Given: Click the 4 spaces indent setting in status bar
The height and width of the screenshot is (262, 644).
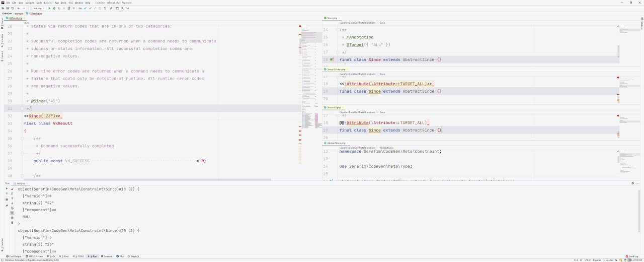Looking at the screenshot, I should [x=597, y=260].
